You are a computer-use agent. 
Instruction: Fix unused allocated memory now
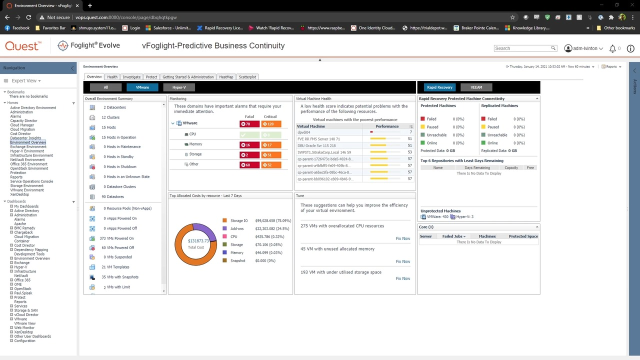(x=402, y=261)
